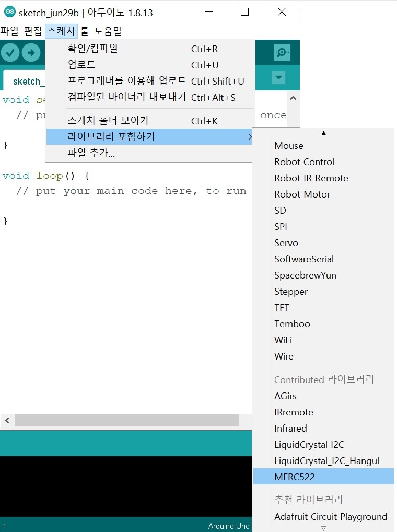Click line number 1 in status bar
This screenshot has width=397, height=532.
click(5, 526)
